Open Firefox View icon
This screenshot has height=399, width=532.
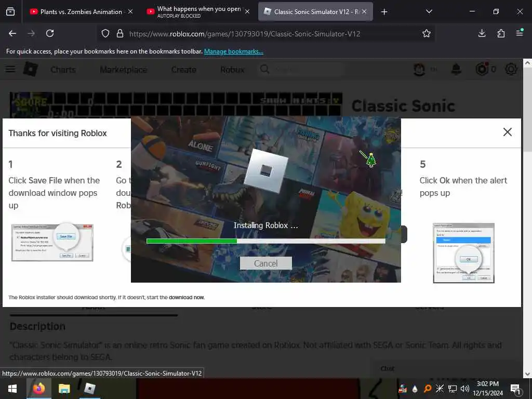[x=10, y=12]
